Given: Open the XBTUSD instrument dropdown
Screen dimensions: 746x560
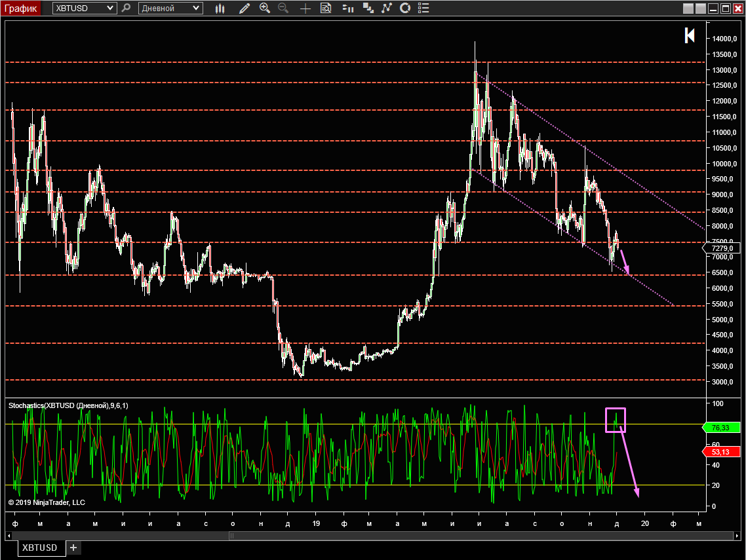Looking at the screenshot, I should click(x=85, y=8).
